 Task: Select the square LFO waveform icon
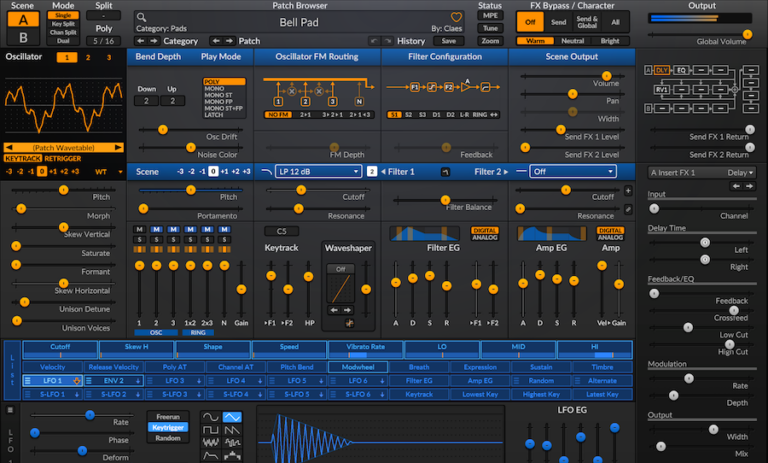[210, 430]
